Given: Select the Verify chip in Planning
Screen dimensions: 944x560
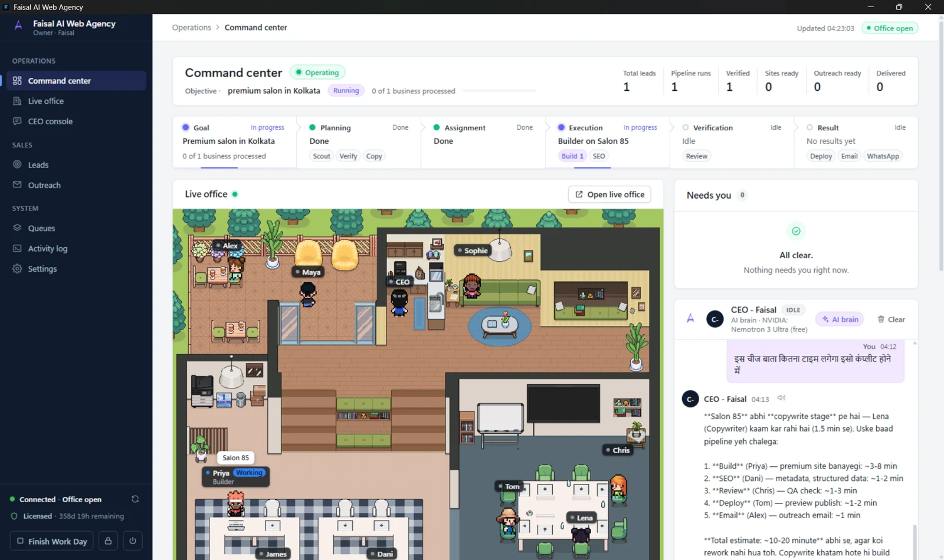Looking at the screenshot, I should click(348, 156).
